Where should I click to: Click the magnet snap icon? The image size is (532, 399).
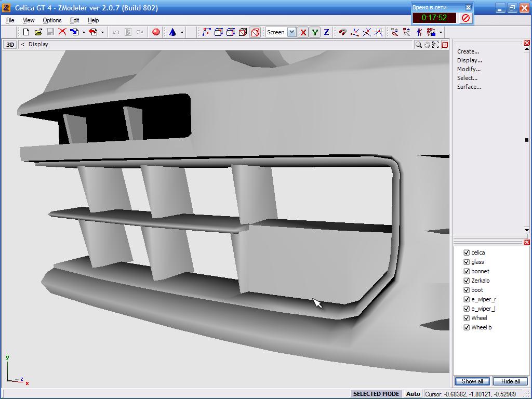[x=342, y=32]
